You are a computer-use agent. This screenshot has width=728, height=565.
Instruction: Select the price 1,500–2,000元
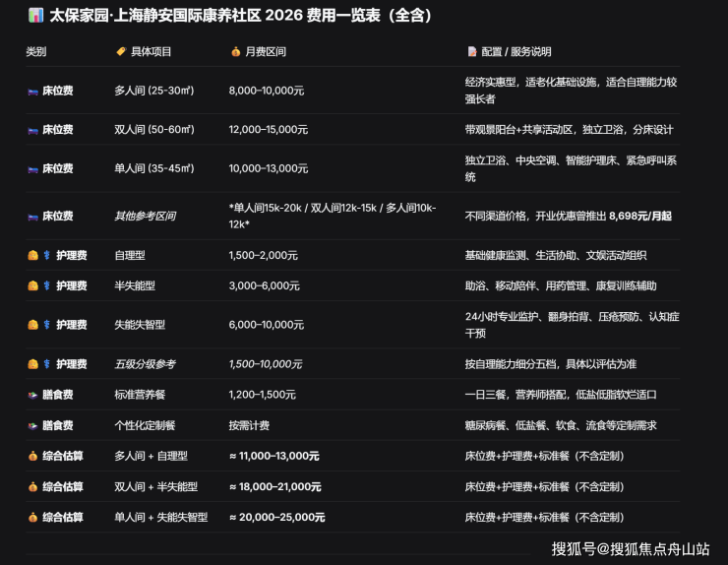tap(264, 256)
